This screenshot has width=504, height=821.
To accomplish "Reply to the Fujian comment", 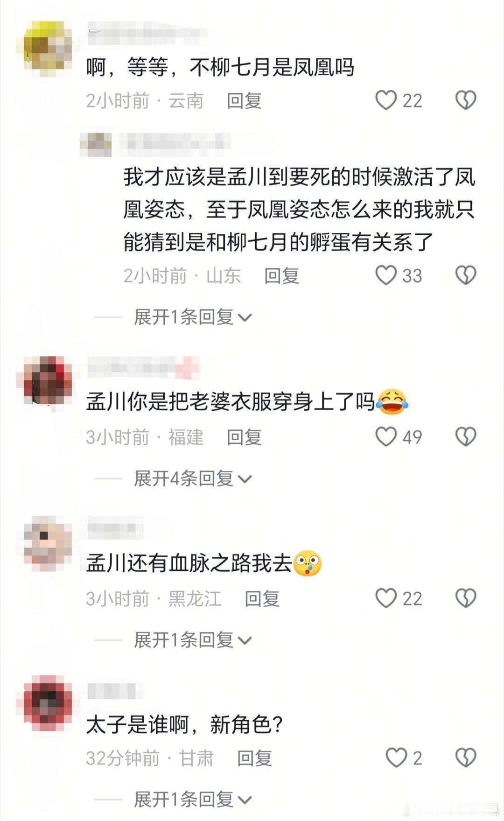I will coord(244,437).
